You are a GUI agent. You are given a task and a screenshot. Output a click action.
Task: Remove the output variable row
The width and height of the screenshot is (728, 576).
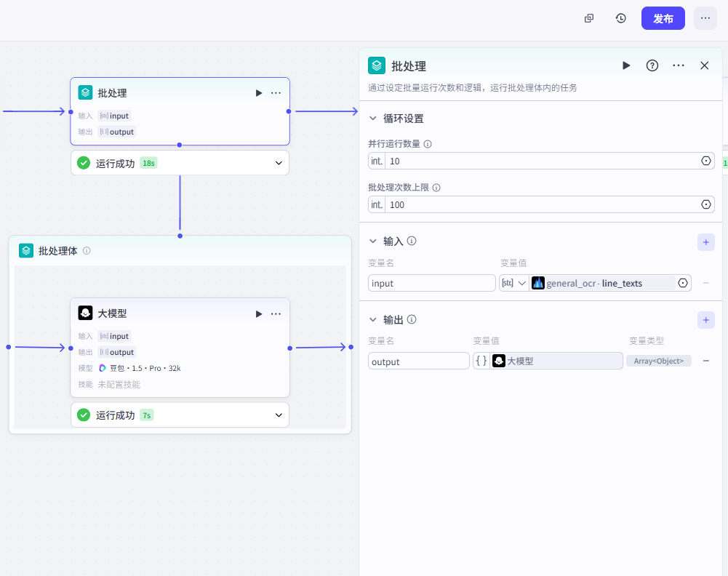pos(705,361)
